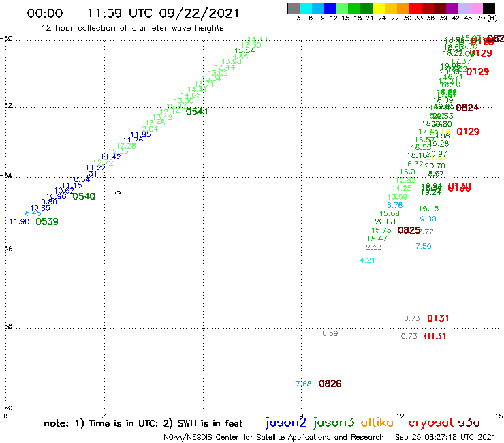Click the pink 70 ft legend swatch
The image size is (504, 443).
click(476, 8)
